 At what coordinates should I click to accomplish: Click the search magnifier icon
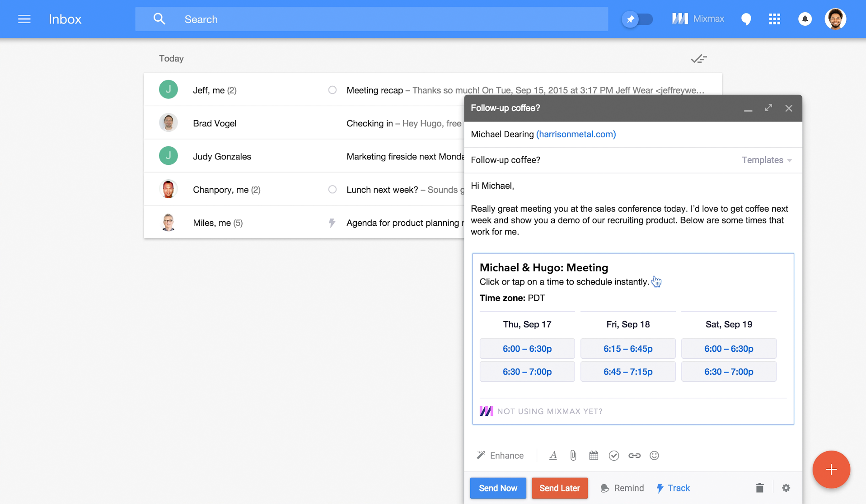pyautogui.click(x=159, y=19)
